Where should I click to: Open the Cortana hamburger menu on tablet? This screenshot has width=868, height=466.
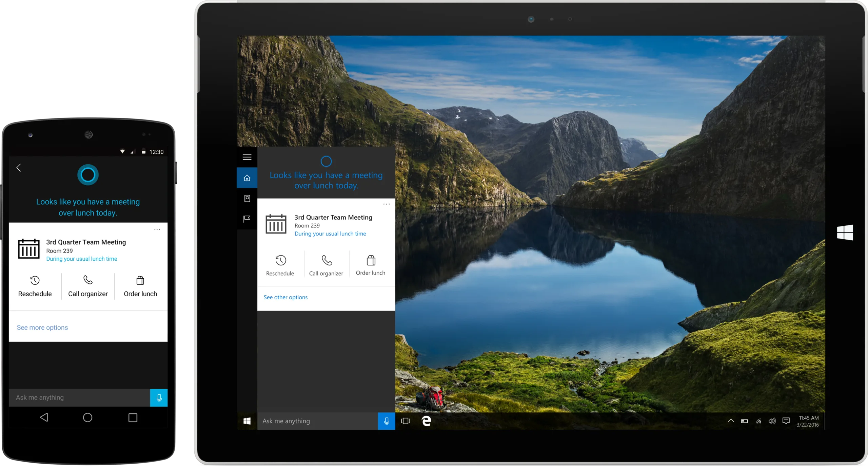coord(247,157)
